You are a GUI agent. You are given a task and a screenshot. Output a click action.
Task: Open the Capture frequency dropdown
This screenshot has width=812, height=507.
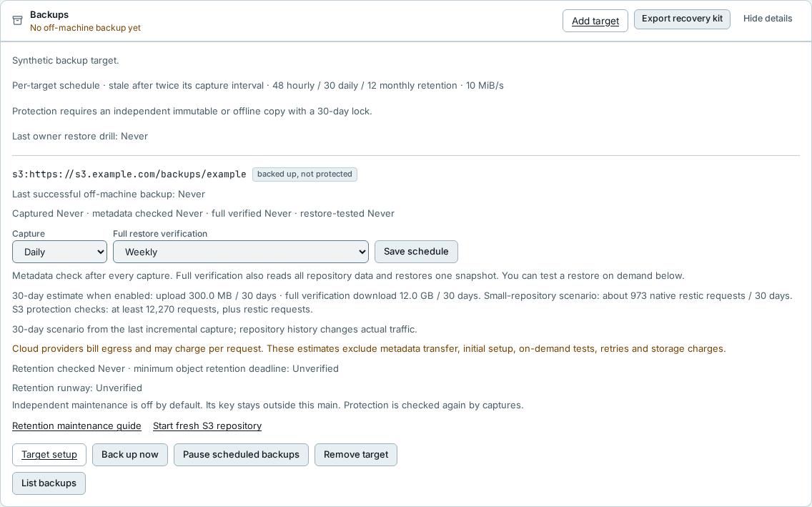click(59, 252)
